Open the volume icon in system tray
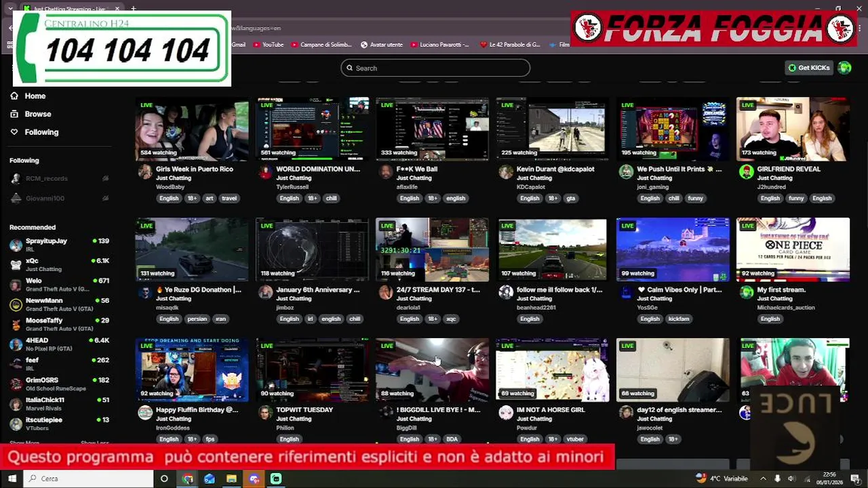Image resolution: width=868 pixels, height=488 pixels. click(x=791, y=479)
